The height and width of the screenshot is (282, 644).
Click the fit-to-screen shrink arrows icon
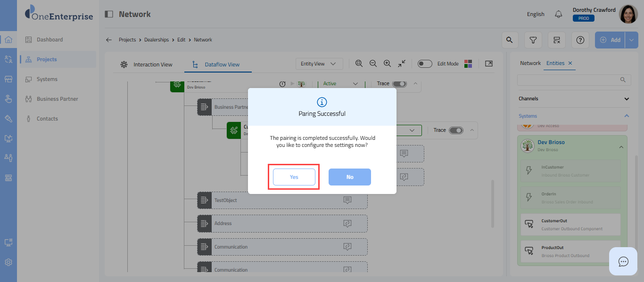coord(402,64)
